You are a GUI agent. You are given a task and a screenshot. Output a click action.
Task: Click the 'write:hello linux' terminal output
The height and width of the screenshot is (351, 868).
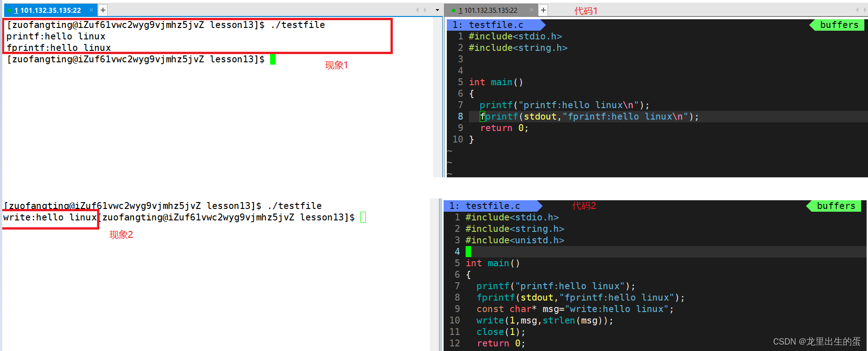coord(50,217)
